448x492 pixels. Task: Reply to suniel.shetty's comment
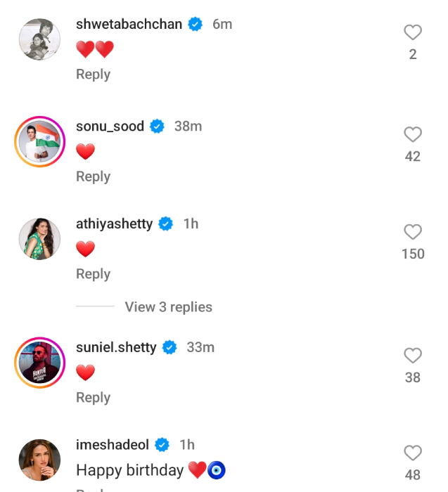tap(93, 398)
